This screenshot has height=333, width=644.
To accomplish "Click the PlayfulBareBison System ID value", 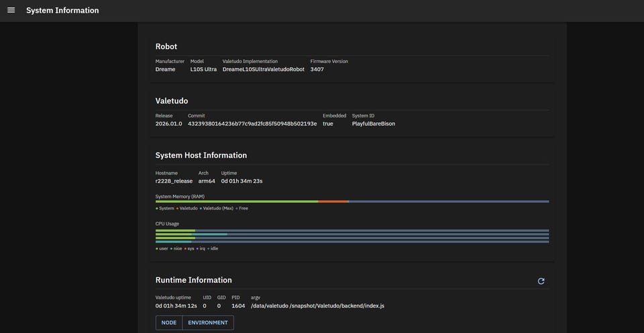I will (x=373, y=124).
